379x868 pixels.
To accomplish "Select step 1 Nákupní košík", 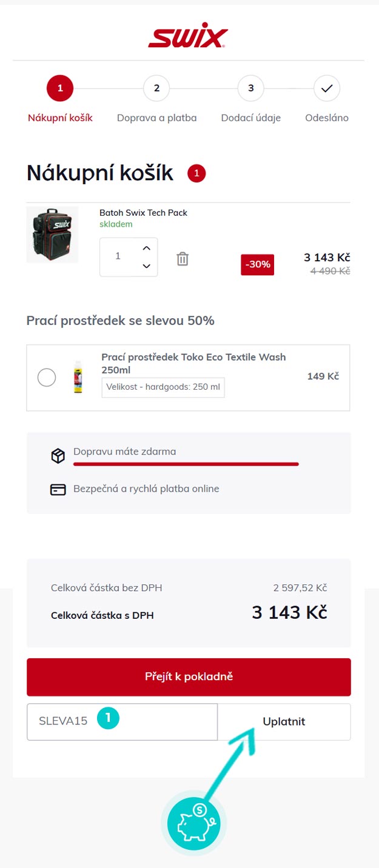I will (x=60, y=88).
